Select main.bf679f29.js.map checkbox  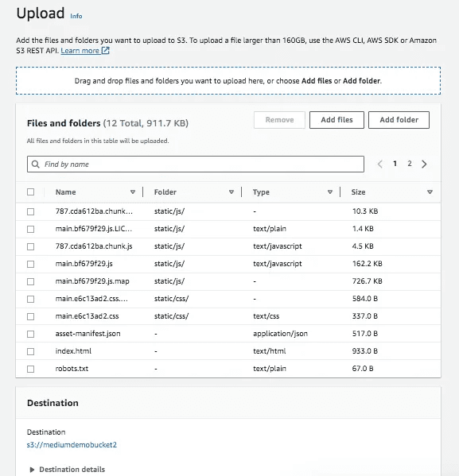click(x=31, y=282)
